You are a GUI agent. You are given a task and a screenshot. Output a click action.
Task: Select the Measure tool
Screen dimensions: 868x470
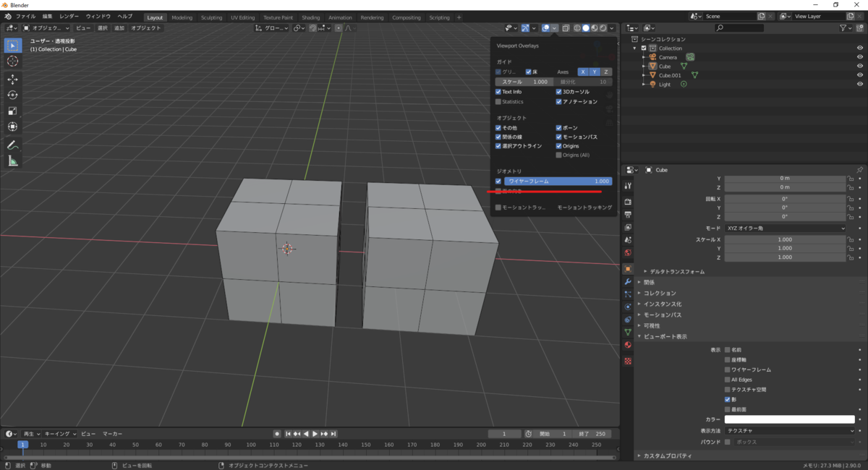12,161
